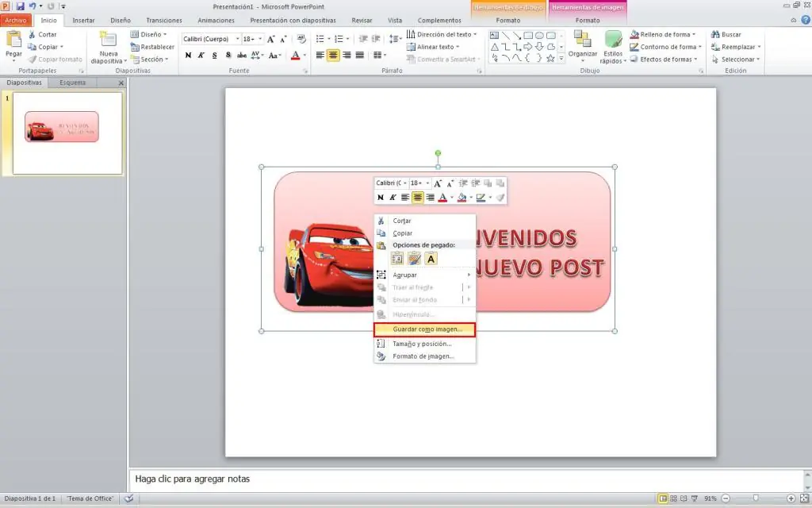Viewport: 812px width, 508px height.
Task: Toggle underline S in the ribbon
Action: pos(214,55)
